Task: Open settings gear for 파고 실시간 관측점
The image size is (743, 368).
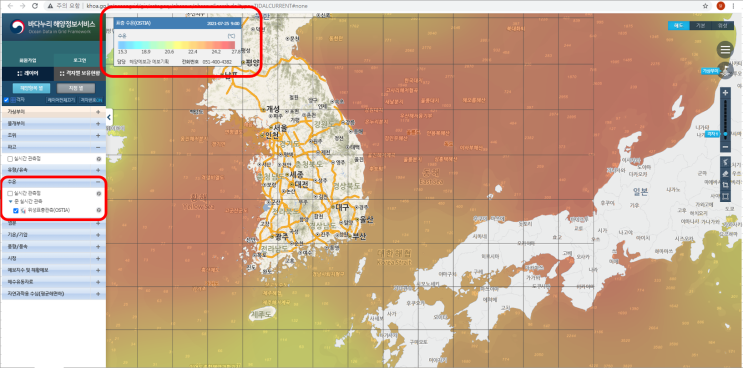Action: 99,159
